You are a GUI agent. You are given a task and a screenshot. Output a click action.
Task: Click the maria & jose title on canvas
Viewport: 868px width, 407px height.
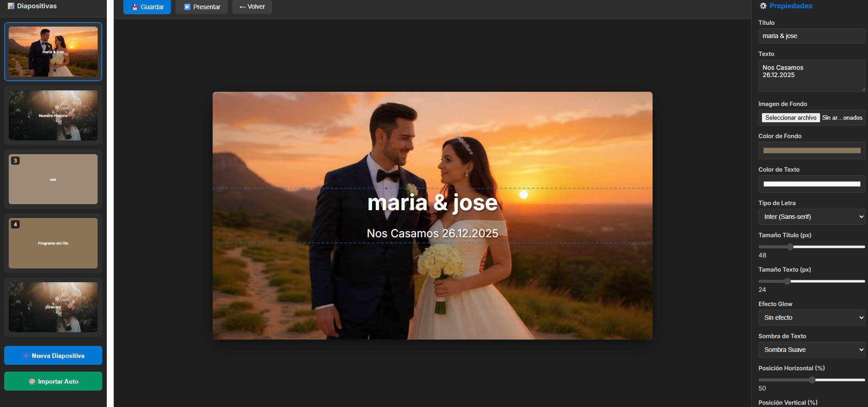tap(432, 203)
